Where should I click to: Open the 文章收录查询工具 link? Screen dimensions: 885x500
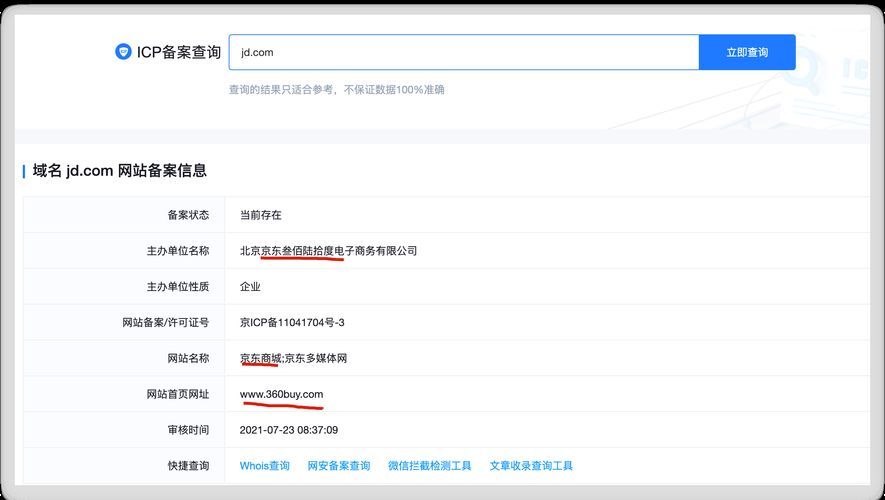click(x=531, y=466)
